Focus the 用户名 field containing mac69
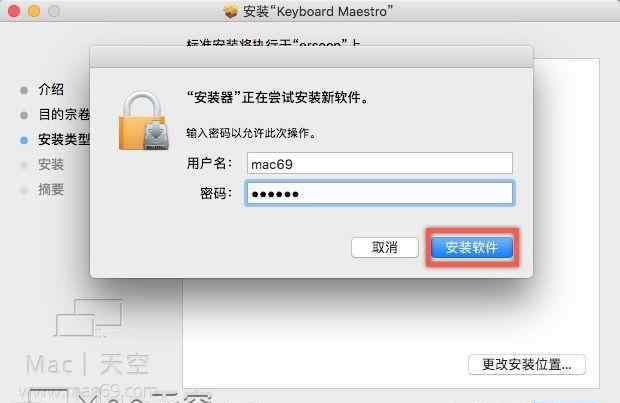This screenshot has width=620, height=403. point(380,163)
